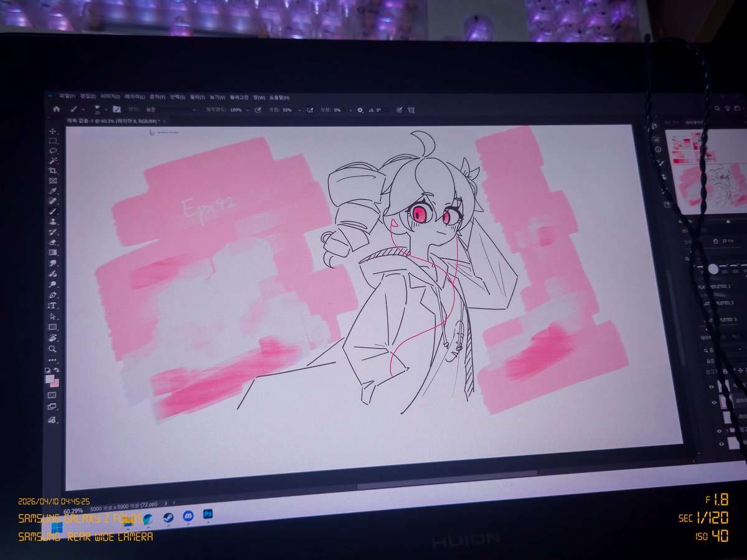The image size is (747, 560).
Task: Click the foreground color swatch
Action: (x=50, y=378)
